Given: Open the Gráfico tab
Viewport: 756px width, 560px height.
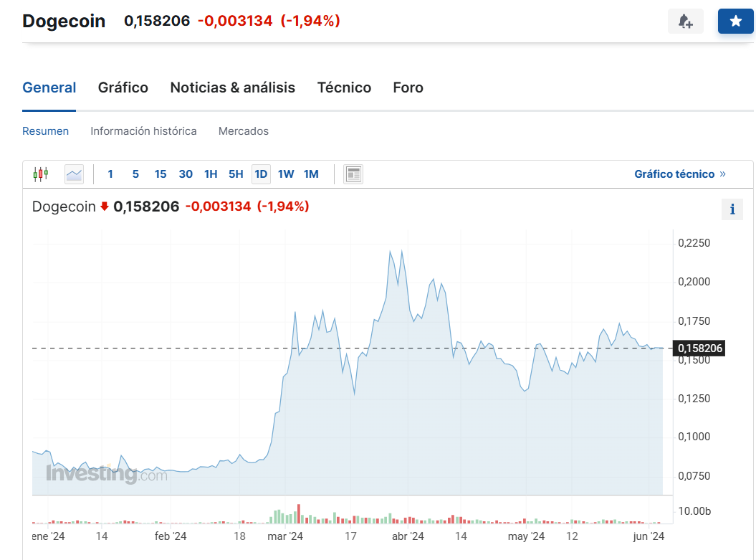Looking at the screenshot, I should click(123, 87).
